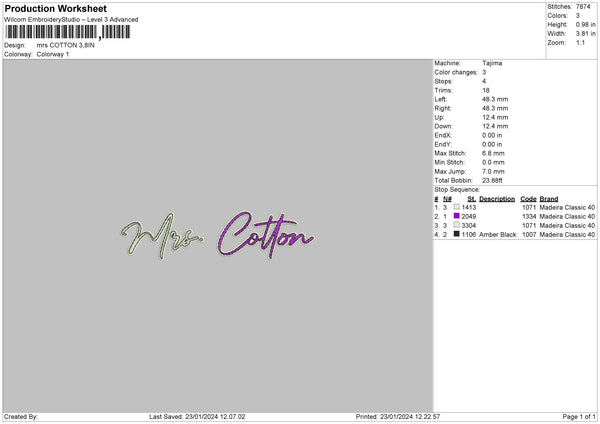Click the 'Colorway 1' value
Viewport: 600px width, 424px height.
coord(53,54)
